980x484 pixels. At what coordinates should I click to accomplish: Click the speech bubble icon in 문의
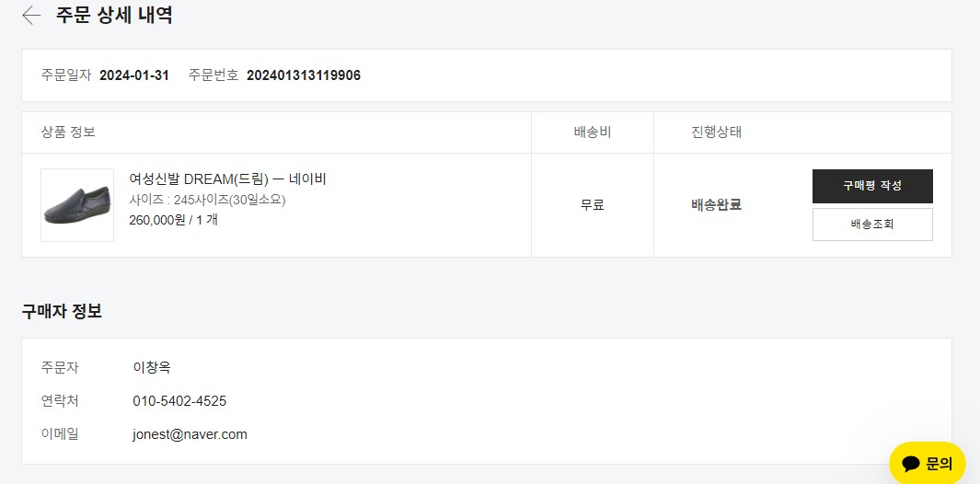coord(912,464)
